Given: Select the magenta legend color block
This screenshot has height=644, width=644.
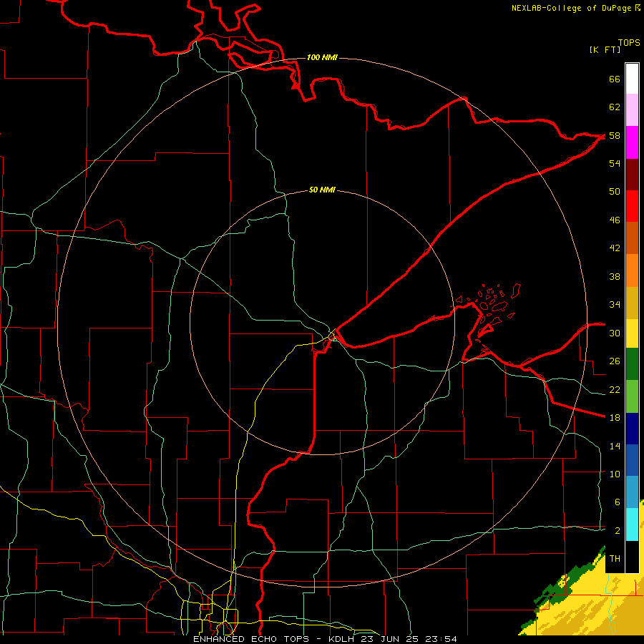Looking at the screenshot, I should pos(632,142).
